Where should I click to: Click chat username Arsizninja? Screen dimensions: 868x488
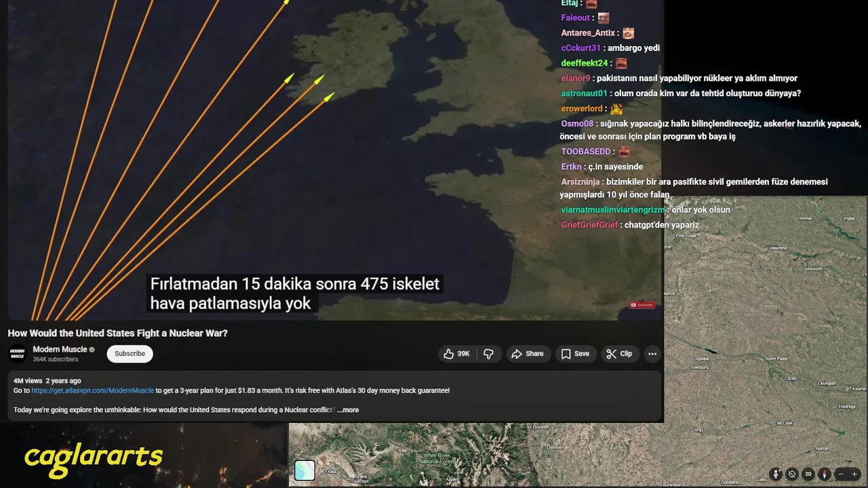580,182
